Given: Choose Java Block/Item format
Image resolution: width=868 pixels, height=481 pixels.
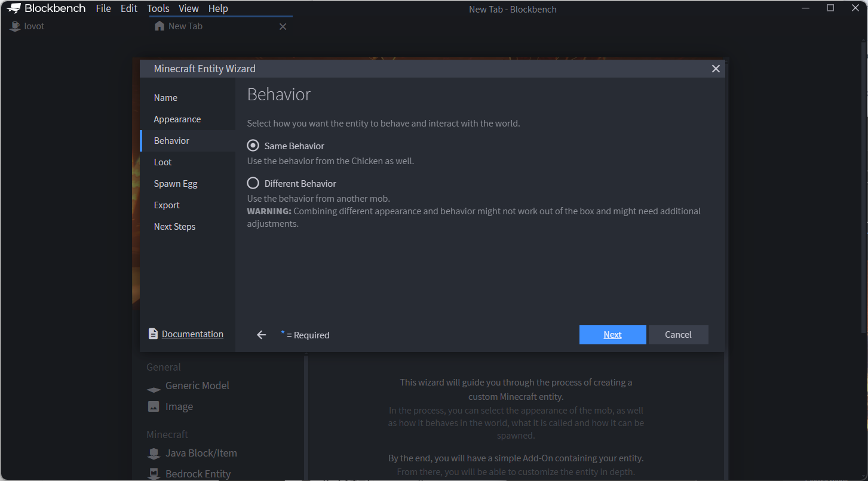Looking at the screenshot, I should [201, 453].
